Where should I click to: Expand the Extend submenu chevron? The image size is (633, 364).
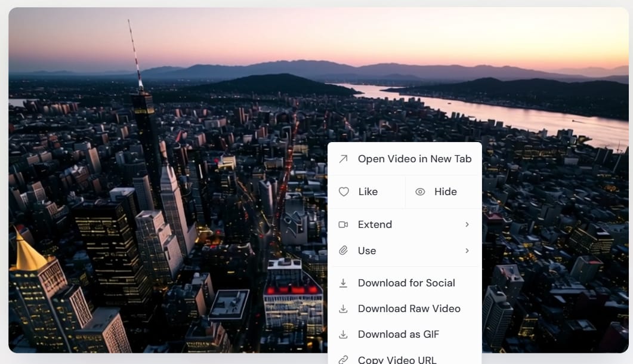[467, 224]
